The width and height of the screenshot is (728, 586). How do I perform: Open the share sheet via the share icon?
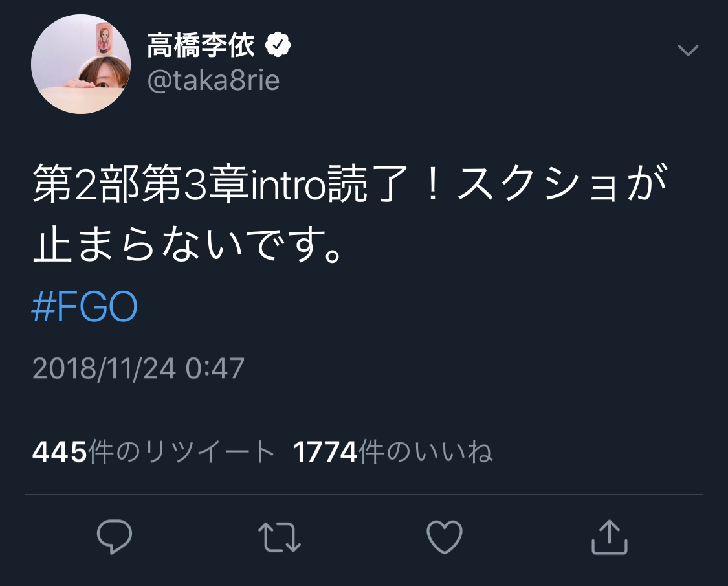tap(610, 538)
